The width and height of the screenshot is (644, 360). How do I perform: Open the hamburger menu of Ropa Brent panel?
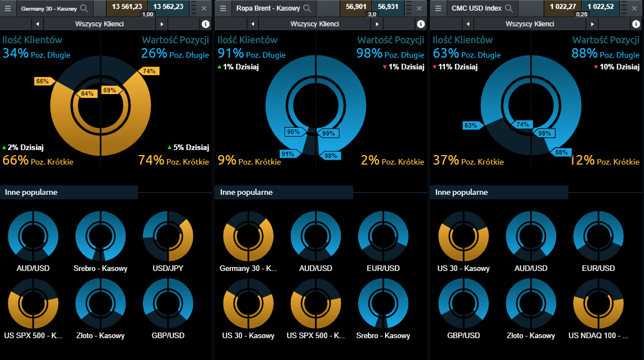(x=223, y=8)
